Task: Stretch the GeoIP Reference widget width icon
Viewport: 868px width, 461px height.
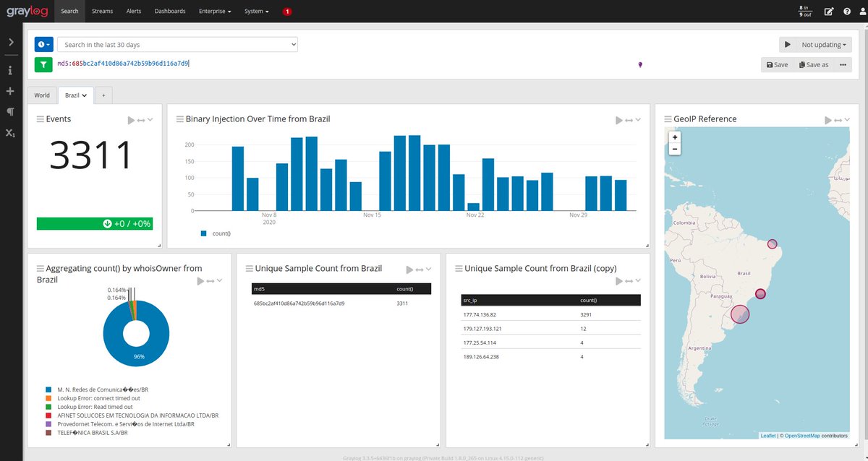Action: [839, 120]
